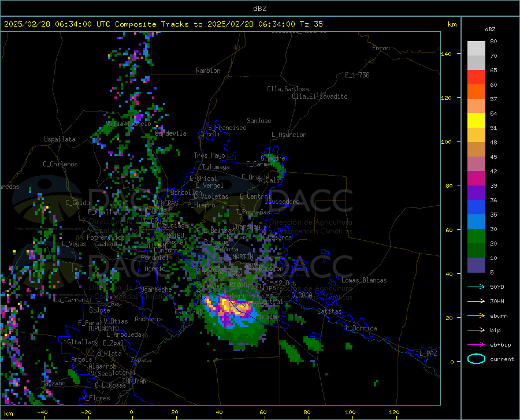Click the Clla.El_Cavadito label
Screen dimensions: 520x420
[x=320, y=96]
